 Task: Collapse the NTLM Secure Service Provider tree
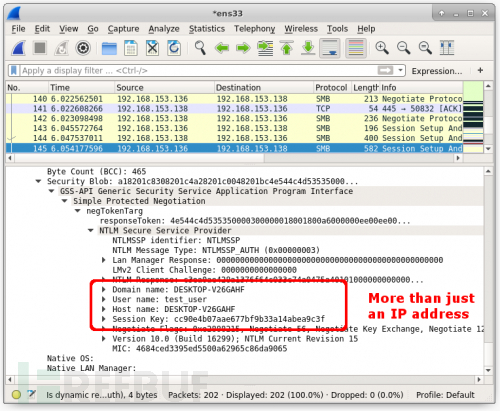91,230
